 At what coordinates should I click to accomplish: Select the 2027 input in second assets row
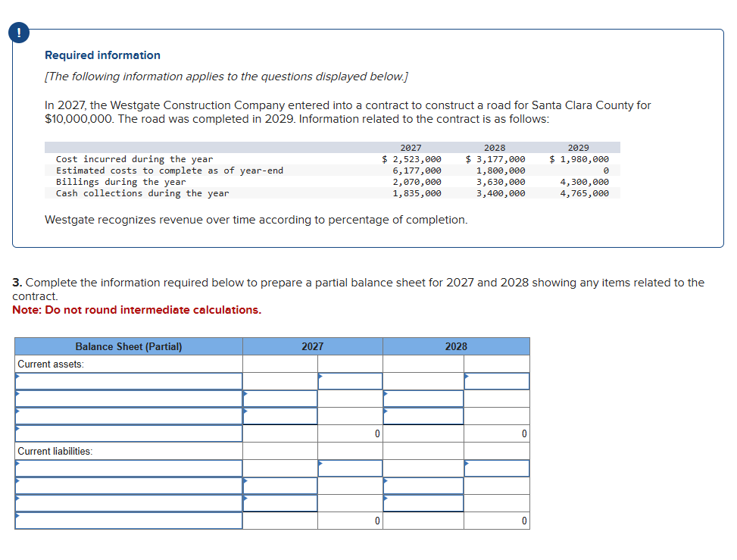(x=280, y=399)
